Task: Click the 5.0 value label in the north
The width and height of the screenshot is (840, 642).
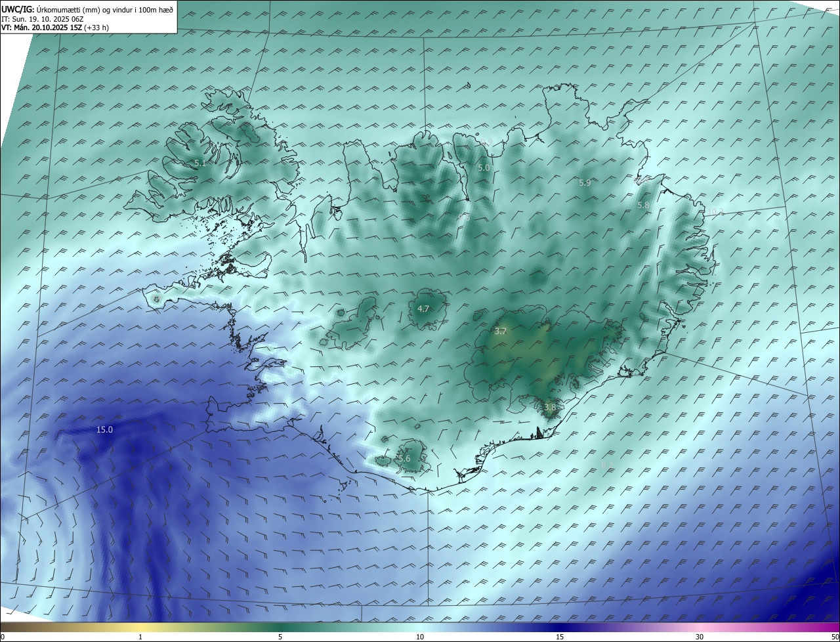Action: (484, 168)
